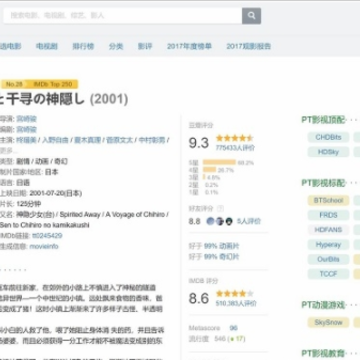Click the Douban 9.3 star rating icons
360x360 pixels.
click(x=235, y=138)
